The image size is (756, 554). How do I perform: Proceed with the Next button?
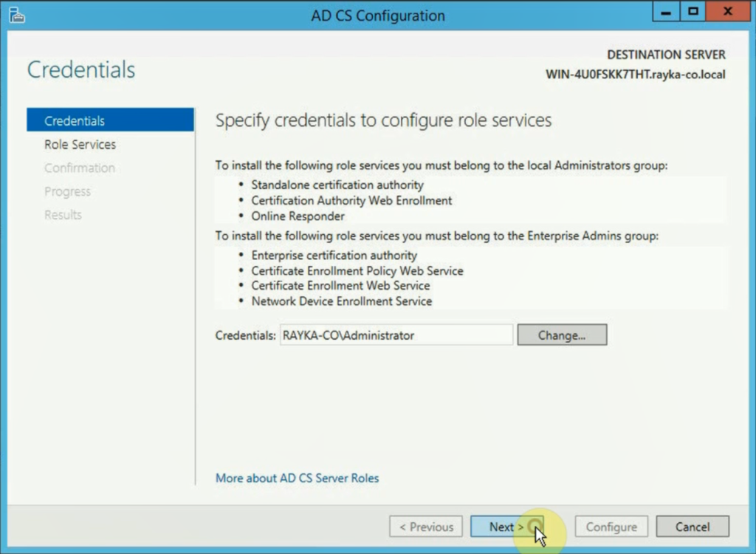[x=506, y=527]
